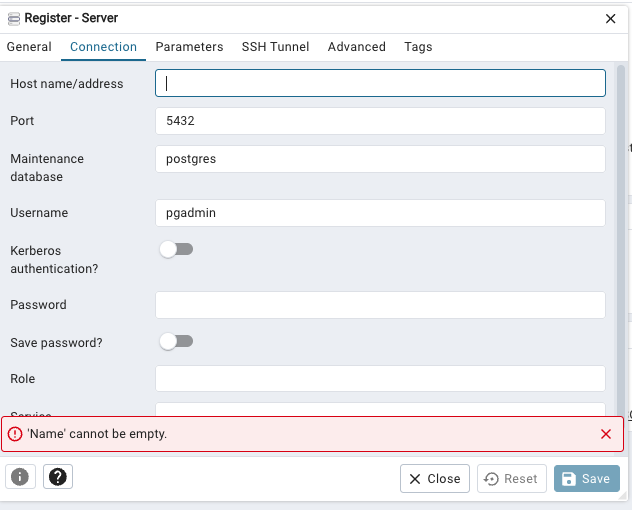Click the info button in the footer

(20, 477)
